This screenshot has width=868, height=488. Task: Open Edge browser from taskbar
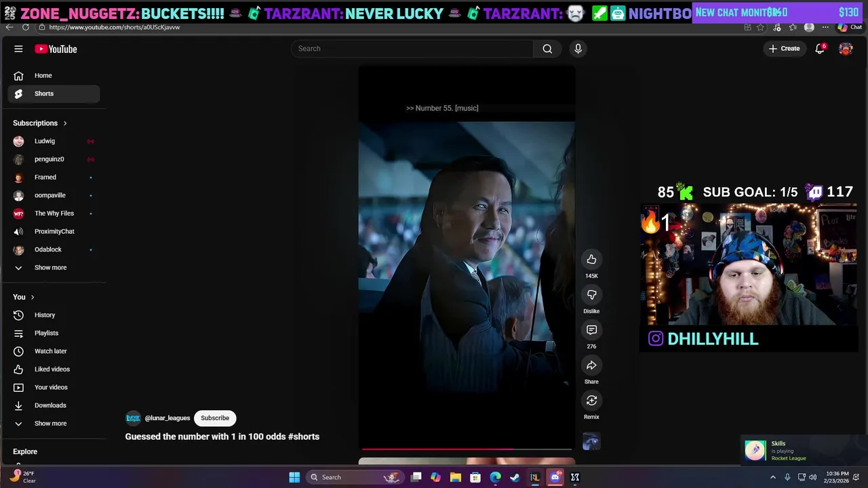click(496, 477)
